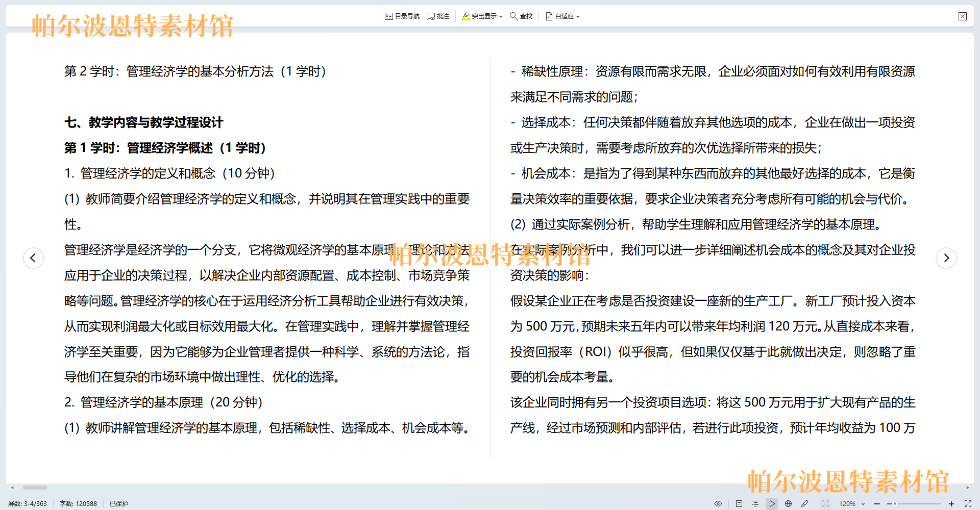Screen dimensions: 980x510
Task: Click the line (2) 通过实际案例分析
Action: (x=698, y=224)
